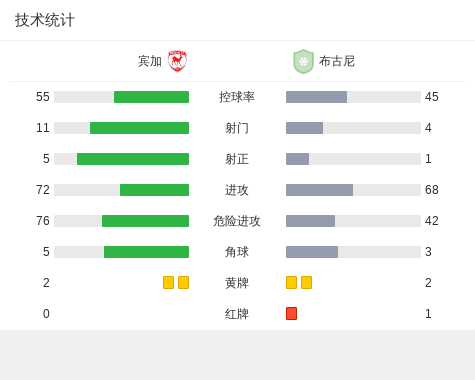Select the 技术统计 section title
The image size is (475, 380).
45,20
